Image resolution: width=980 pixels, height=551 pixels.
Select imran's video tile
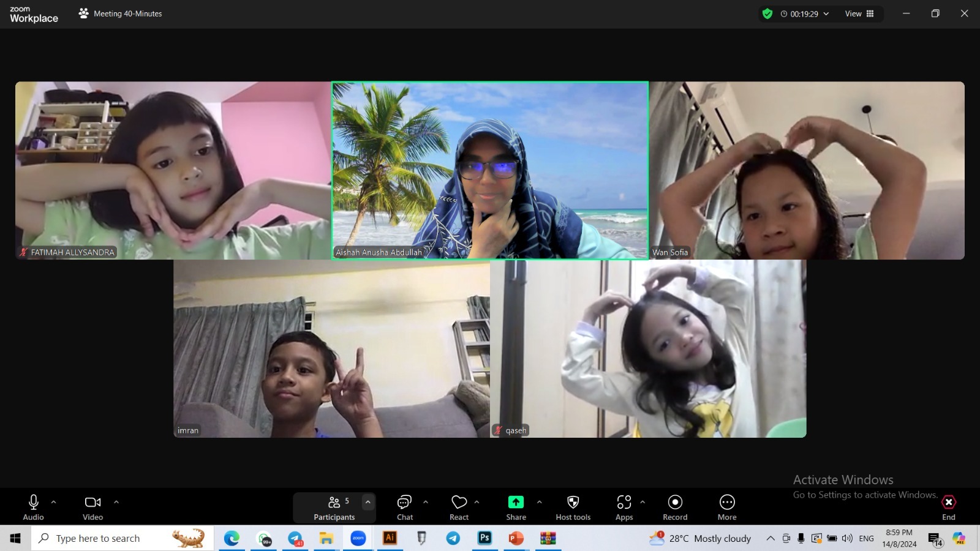pyautogui.click(x=331, y=348)
